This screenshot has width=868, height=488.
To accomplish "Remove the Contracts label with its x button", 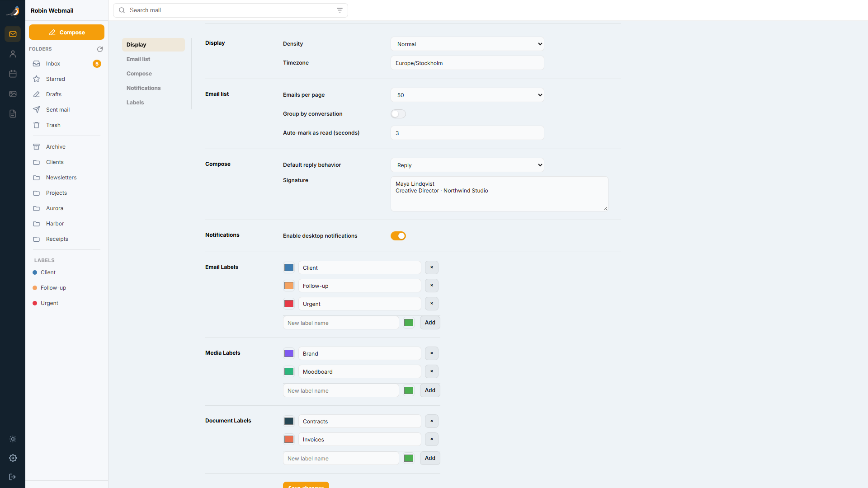I will pos(432,421).
